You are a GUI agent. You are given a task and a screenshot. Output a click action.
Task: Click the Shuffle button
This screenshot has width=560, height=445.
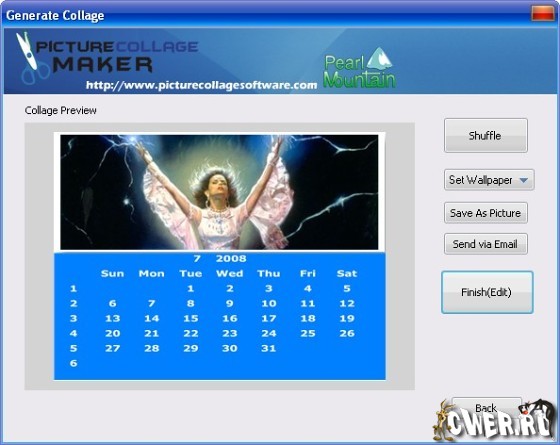pos(485,136)
